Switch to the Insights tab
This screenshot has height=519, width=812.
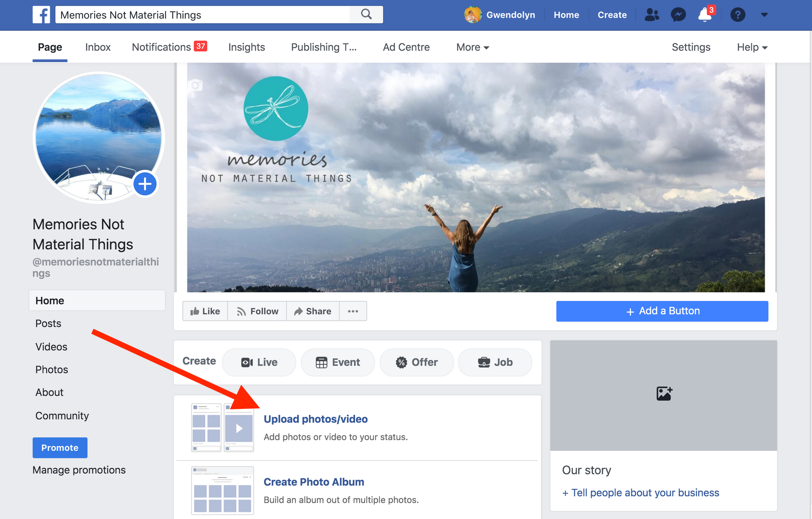246,47
